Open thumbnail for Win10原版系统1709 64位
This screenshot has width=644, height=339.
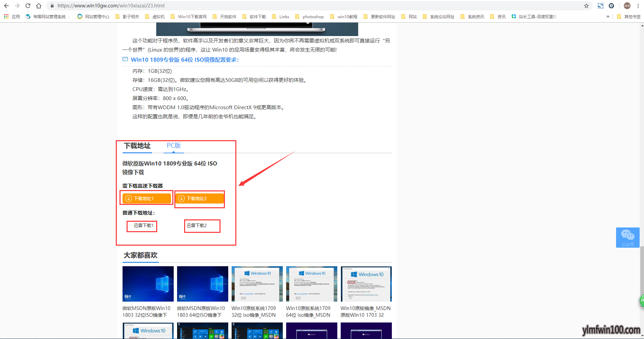312,284
